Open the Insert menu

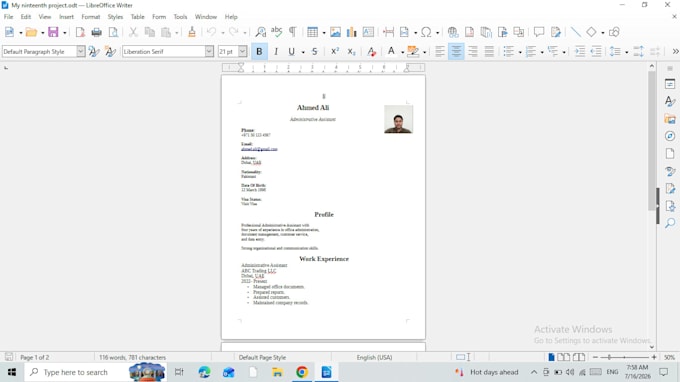pyautogui.click(x=66, y=16)
